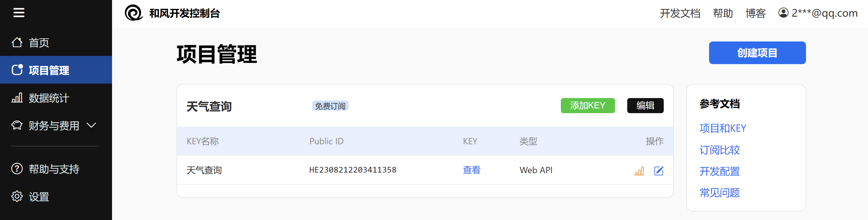Click the home icon in sidebar

pyautogui.click(x=17, y=43)
